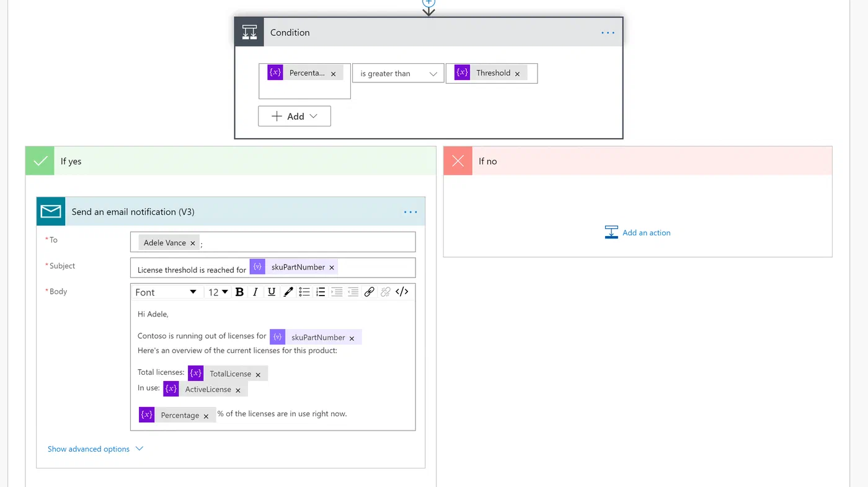Viewport: 868px width, 487px height.
Task: Open more options for Send an email notification
Action: coord(410,212)
